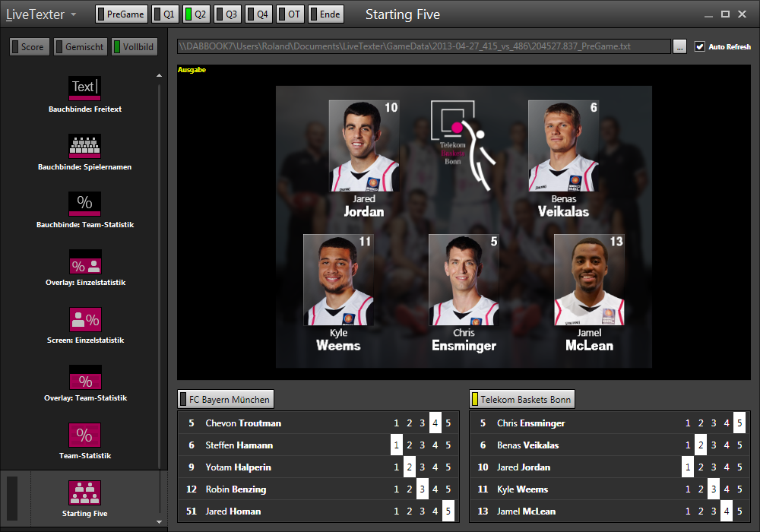Viewport: 760px width, 532px height.
Task: Toggle the Vollbild output mode
Action: (135, 47)
